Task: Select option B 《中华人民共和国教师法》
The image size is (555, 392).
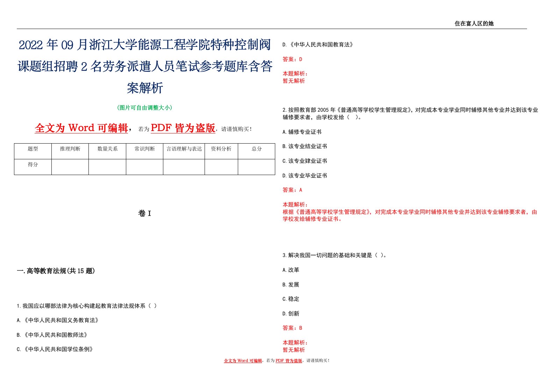Action: (52, 335)
